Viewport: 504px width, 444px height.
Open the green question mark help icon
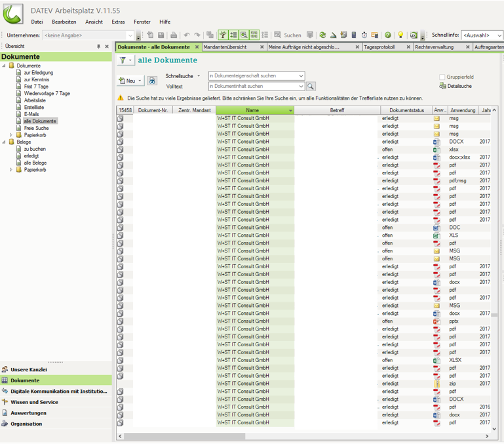tap(388, 35)
